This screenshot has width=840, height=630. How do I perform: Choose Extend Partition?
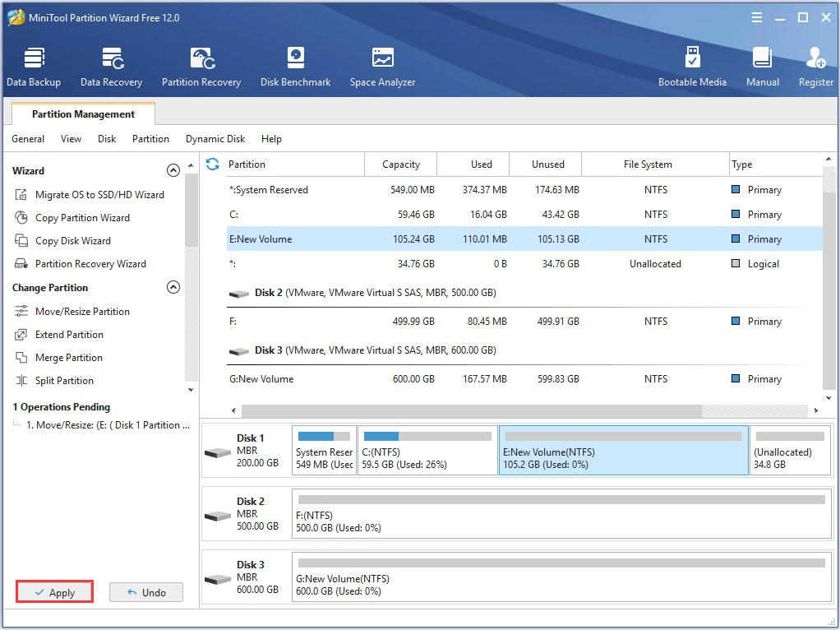point(59,335)
